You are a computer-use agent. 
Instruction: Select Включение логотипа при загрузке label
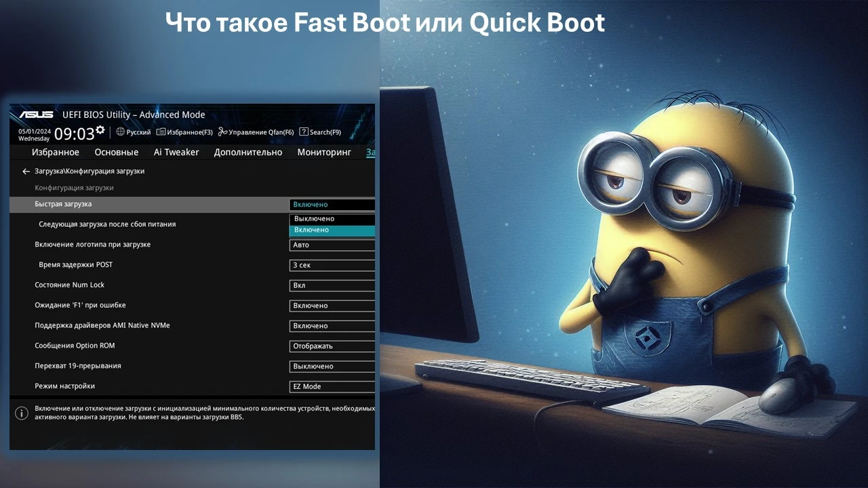click(x=92, y=244)
